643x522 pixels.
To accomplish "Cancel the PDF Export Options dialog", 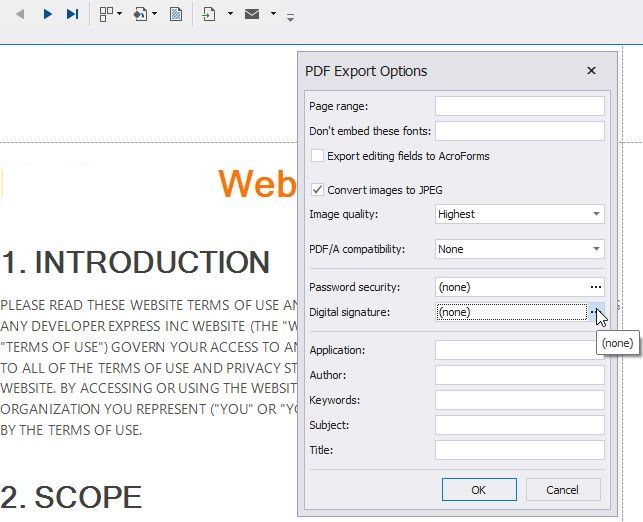I will tap(563, 490).
